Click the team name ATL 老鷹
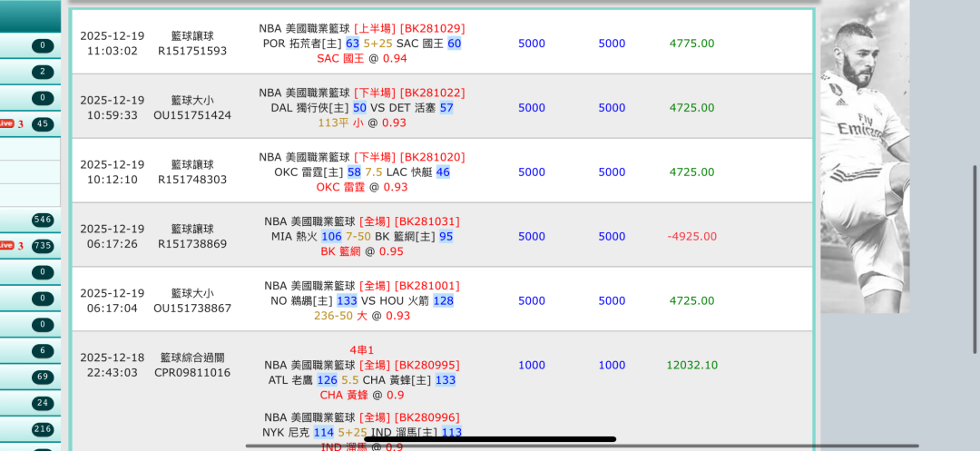This screenshot has width=980, height=451. click(291, 380)
